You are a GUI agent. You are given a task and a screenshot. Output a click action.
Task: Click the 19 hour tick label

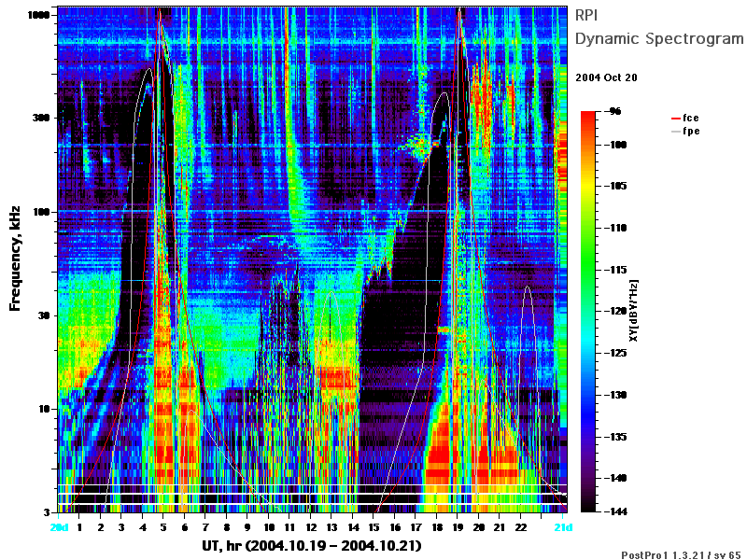click(458, 527)
